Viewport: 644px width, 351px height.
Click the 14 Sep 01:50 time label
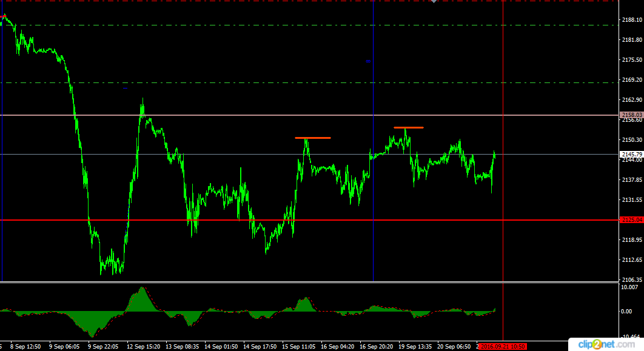221,347
